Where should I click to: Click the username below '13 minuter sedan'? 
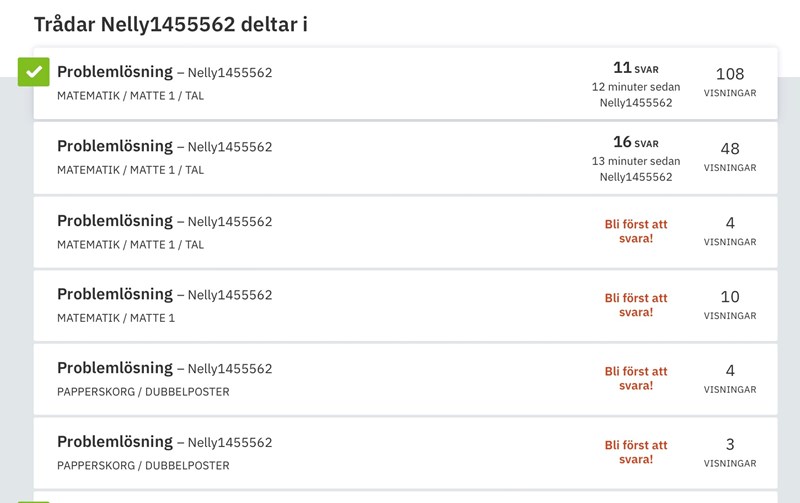[636, 177]
